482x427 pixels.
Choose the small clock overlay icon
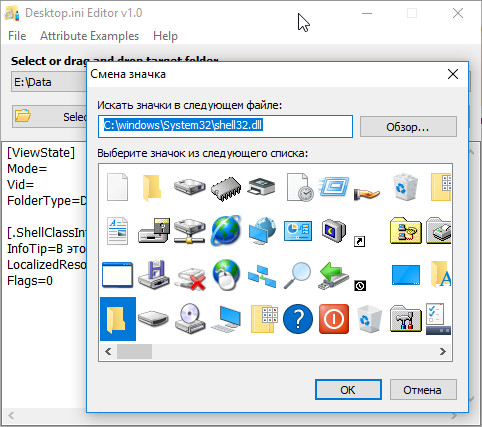point(360,286)
